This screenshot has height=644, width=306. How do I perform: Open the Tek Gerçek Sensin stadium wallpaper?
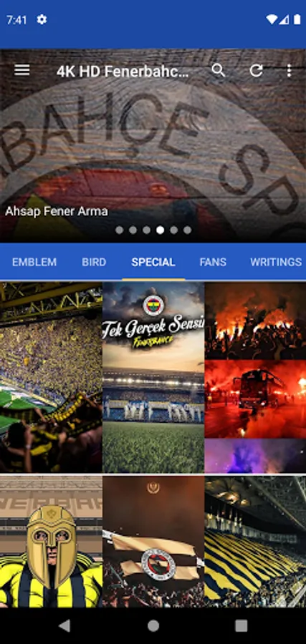pos(153,377)
